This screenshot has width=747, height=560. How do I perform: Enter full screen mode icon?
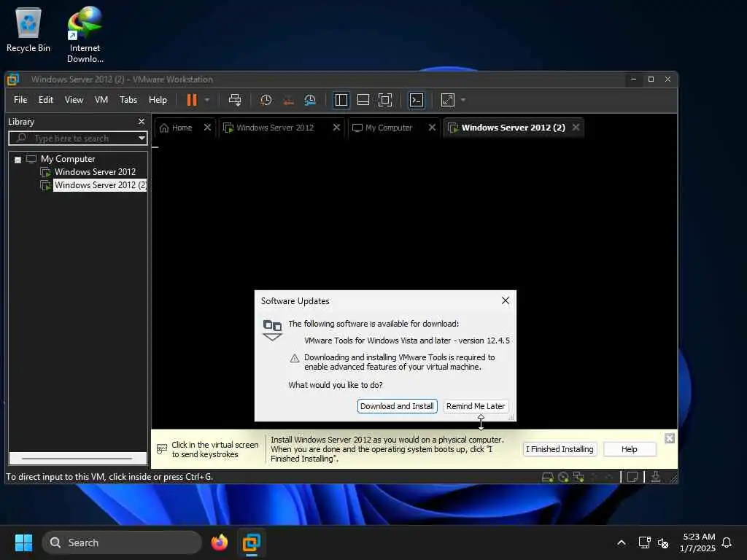385,100
